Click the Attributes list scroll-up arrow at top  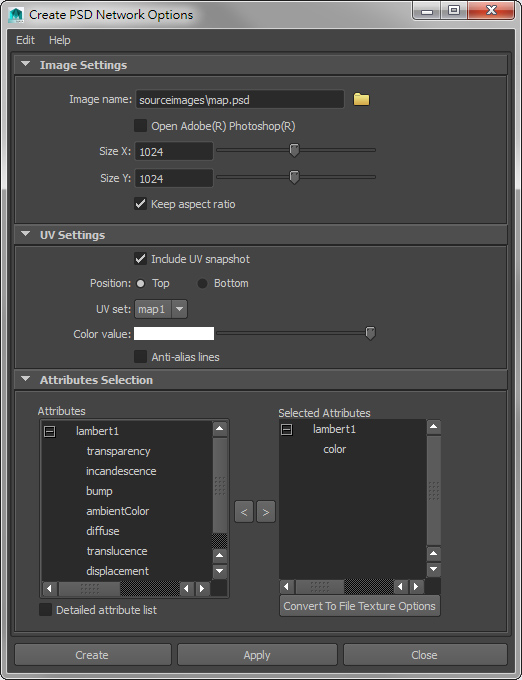pos(220,429)
